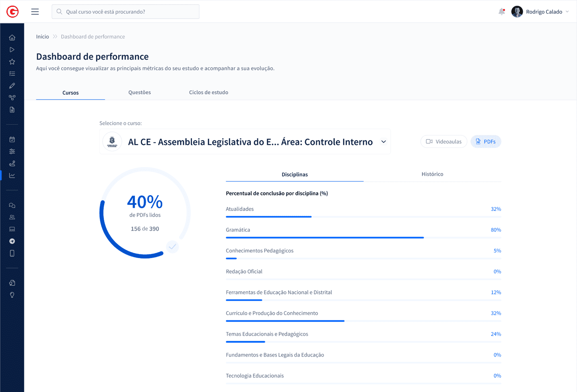
Task: Click the chat bubbles icon in sidebar
Action: click(x=12, y=206)
